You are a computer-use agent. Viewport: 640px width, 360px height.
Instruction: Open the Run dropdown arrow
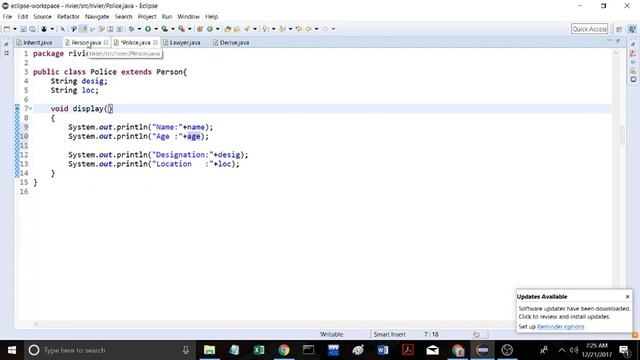click(x=156, y=29)
